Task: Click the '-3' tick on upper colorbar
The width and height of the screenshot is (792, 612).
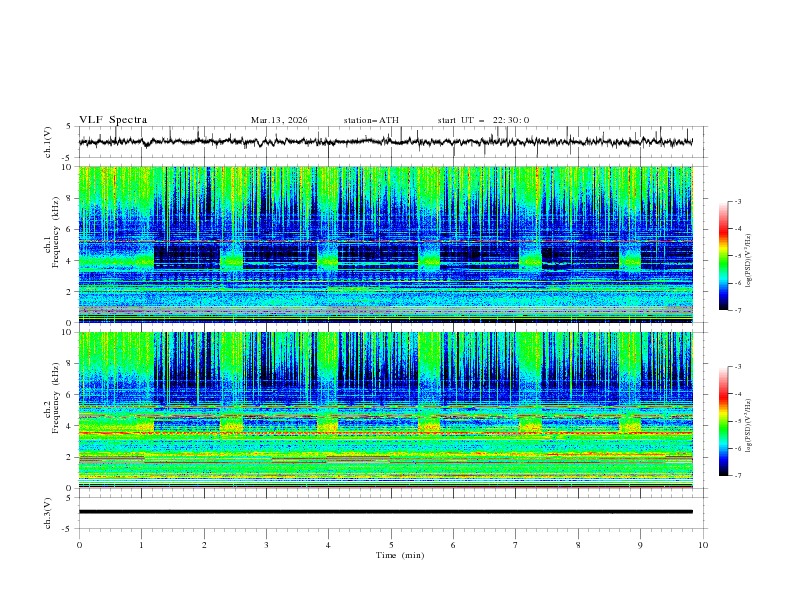Action: tap(738, 201)
